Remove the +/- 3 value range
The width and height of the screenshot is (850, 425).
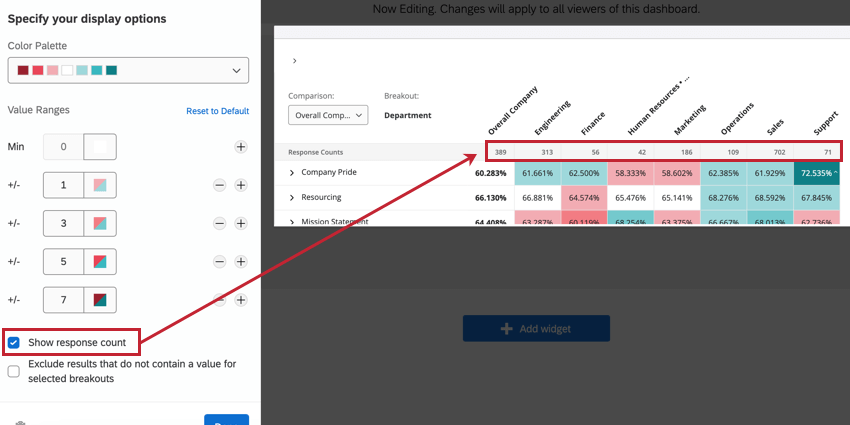point(220,223)
